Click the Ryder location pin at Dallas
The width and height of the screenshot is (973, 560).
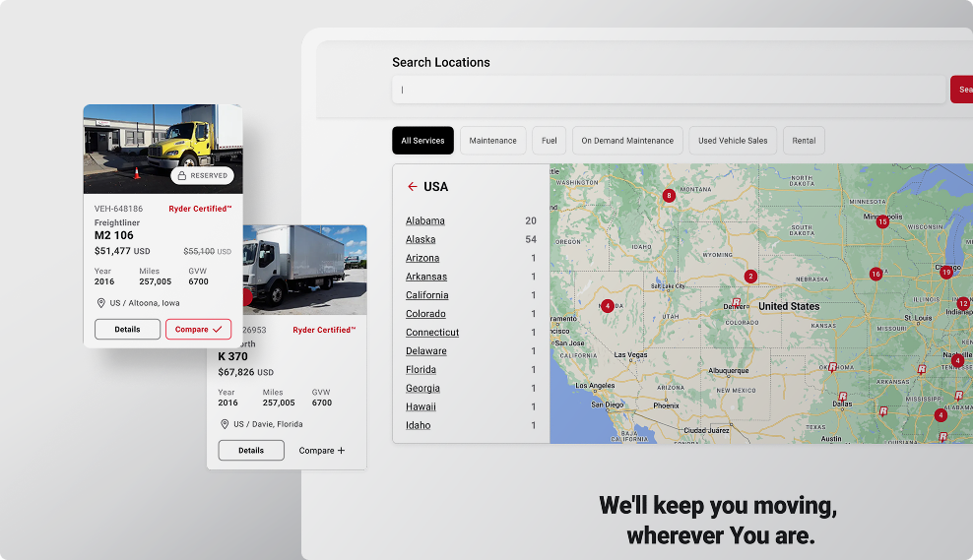pos(843,397)
